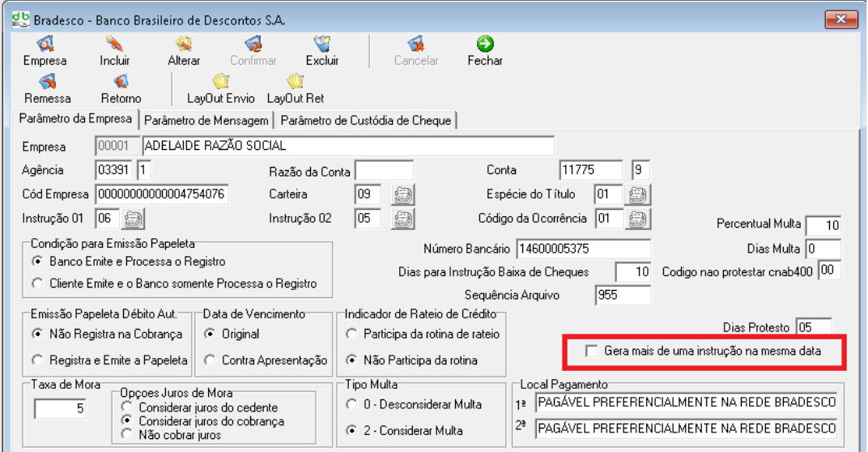This screenshot has height=452, width=868.
Task: Click the Carteira code field
Action: tap(368, 194)
